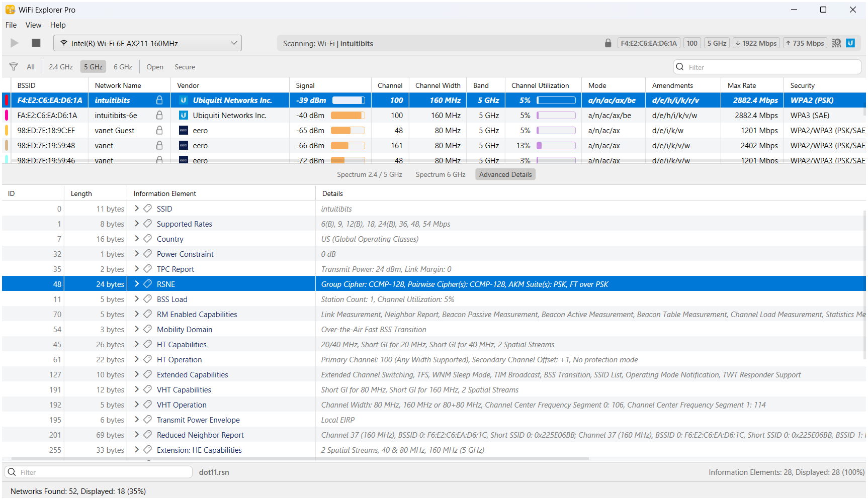868x500 pixels.
Task: Click the lock icon in the scanning bar
Action: coord(608,43)
